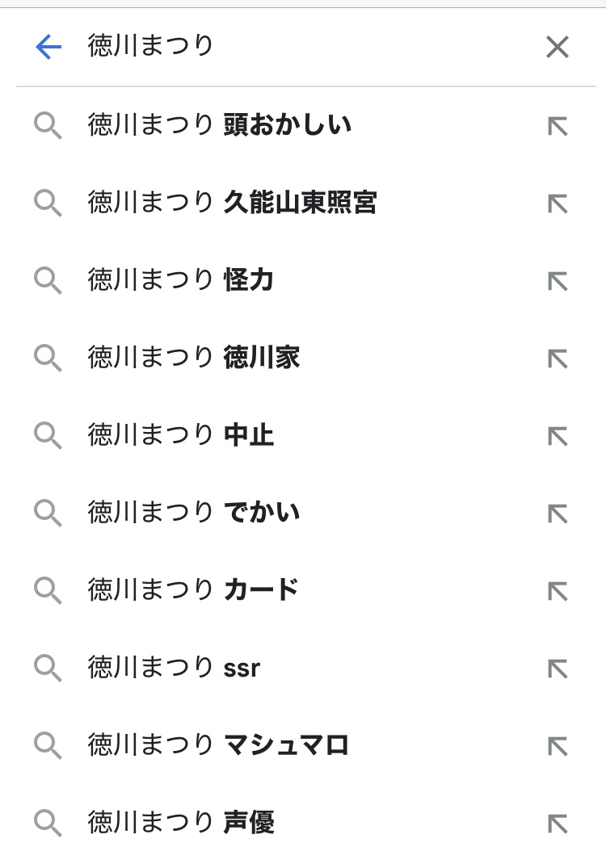Fill in query arrow for カード suggestion
Image resolution: width=606 pixels, height=868 pixels.
(558, 591)
